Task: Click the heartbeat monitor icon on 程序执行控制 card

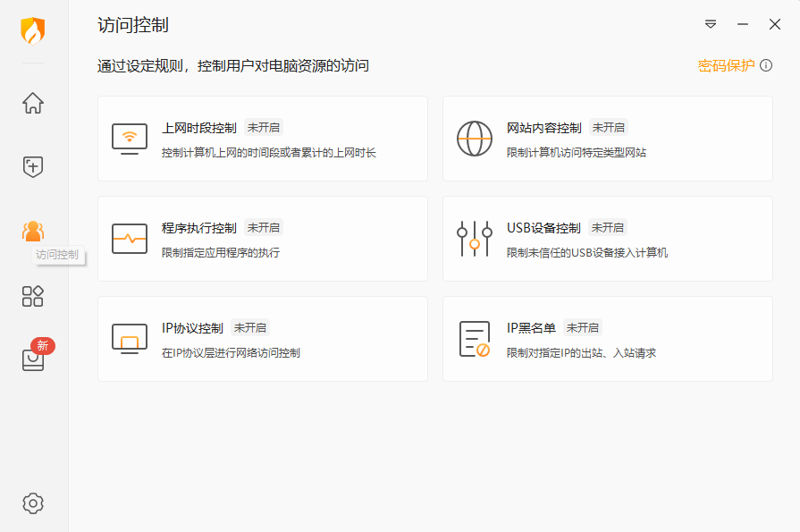Action: pyautogui.click(x=130, y=238)
